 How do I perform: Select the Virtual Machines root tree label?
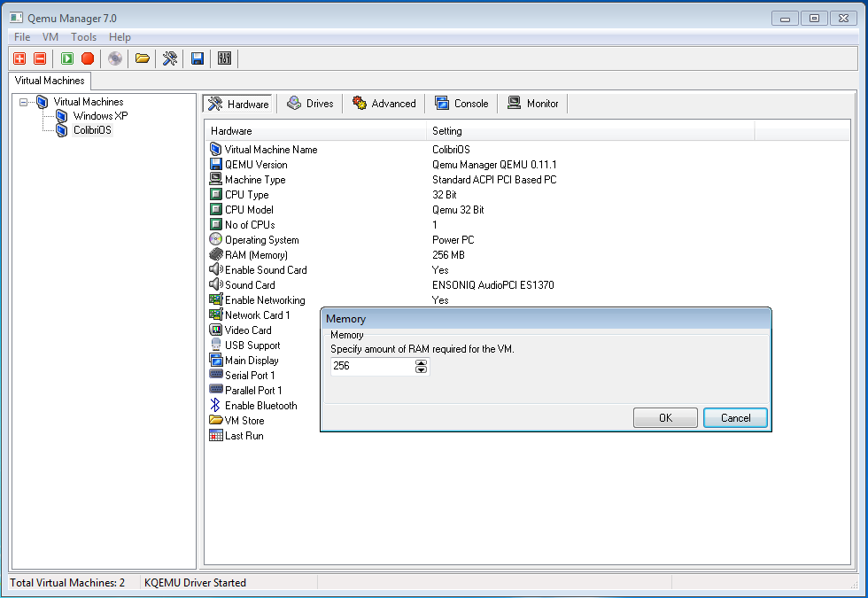(89, 101)
